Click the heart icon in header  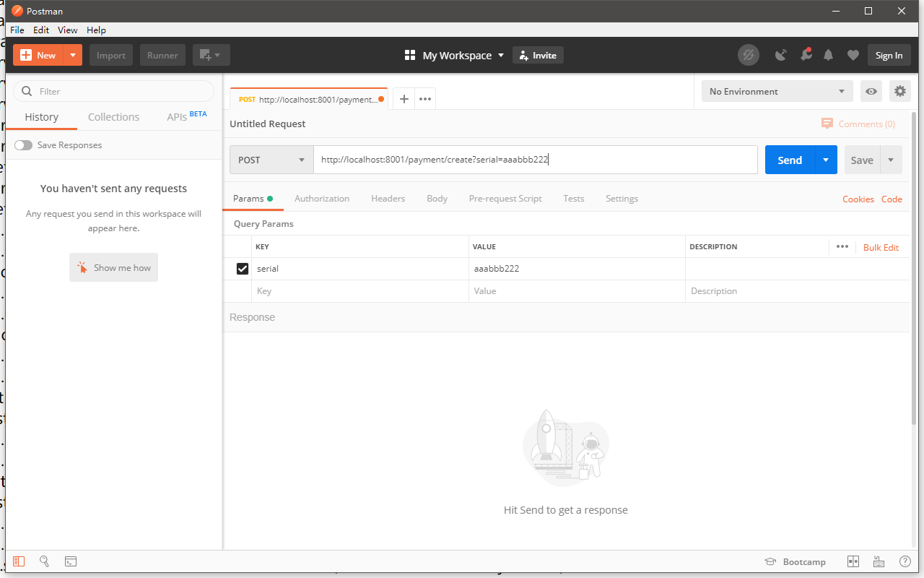[853, 55]
